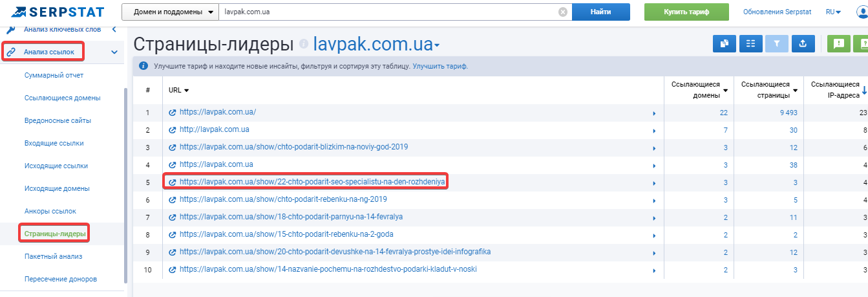Open the lavpak.com.ua domain dropdown in the title

click(376, 45)
